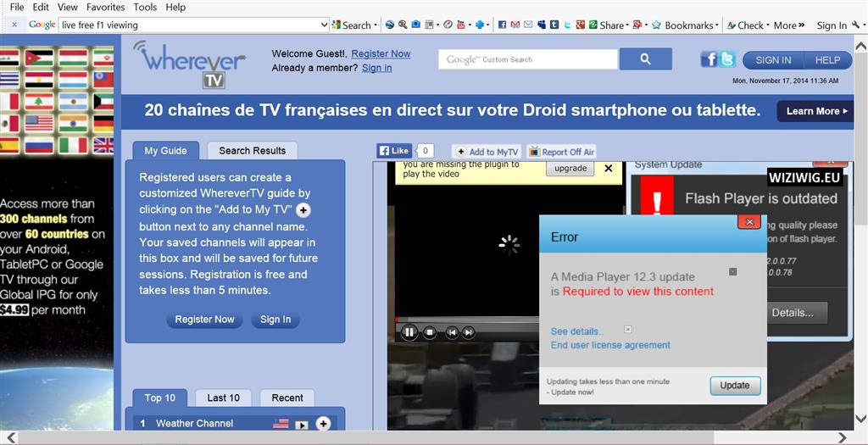Switch to the Search Results tab
This screenshot has width=868, height=445.
tap(252, 151)
